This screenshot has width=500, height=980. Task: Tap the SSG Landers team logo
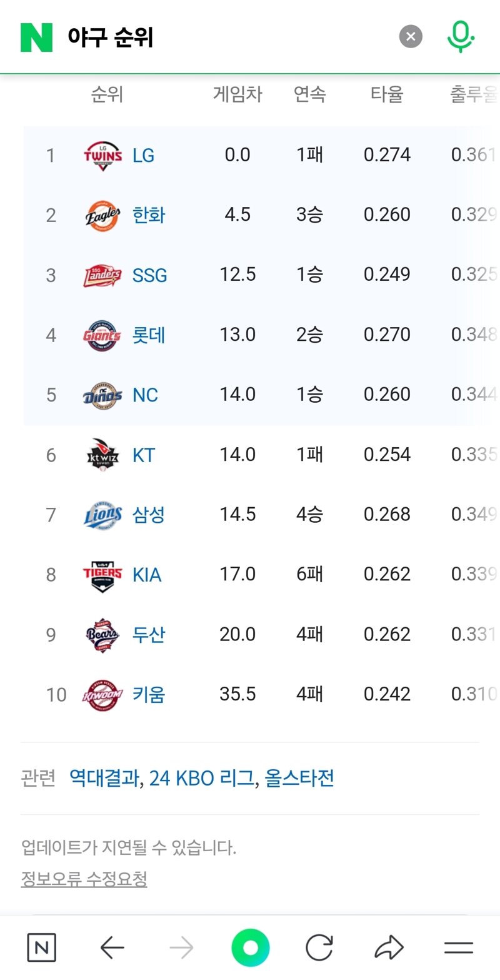(x=102, y=275)
